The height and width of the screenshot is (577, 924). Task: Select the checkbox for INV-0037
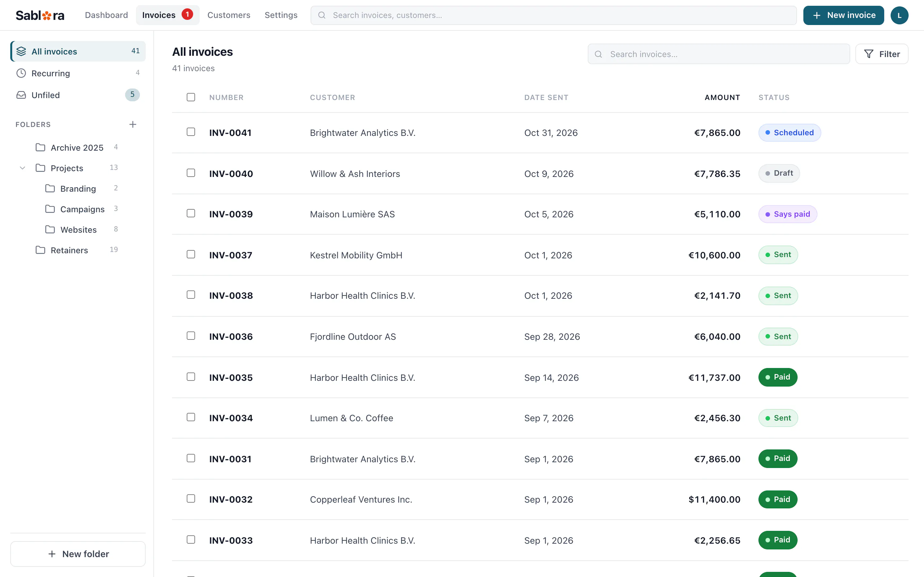[x=191, y=254]
